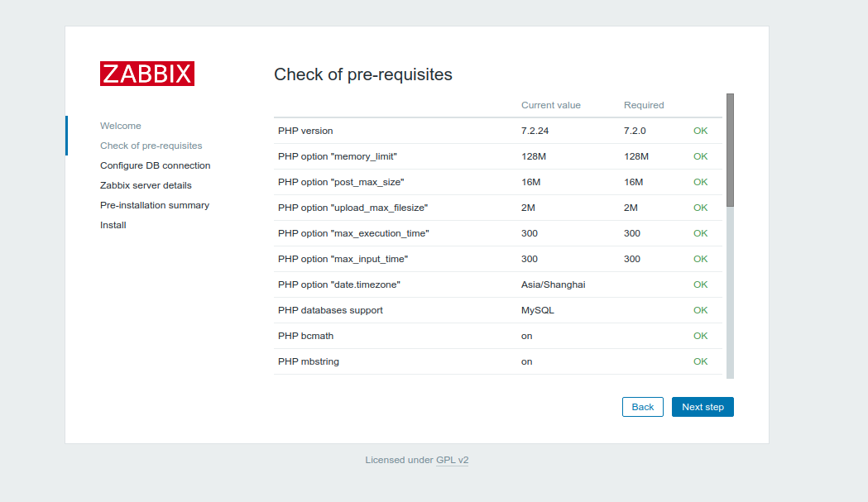Click the OK status for date.timezone row
This screenshot has height=502, width=868.
[700, 284]
